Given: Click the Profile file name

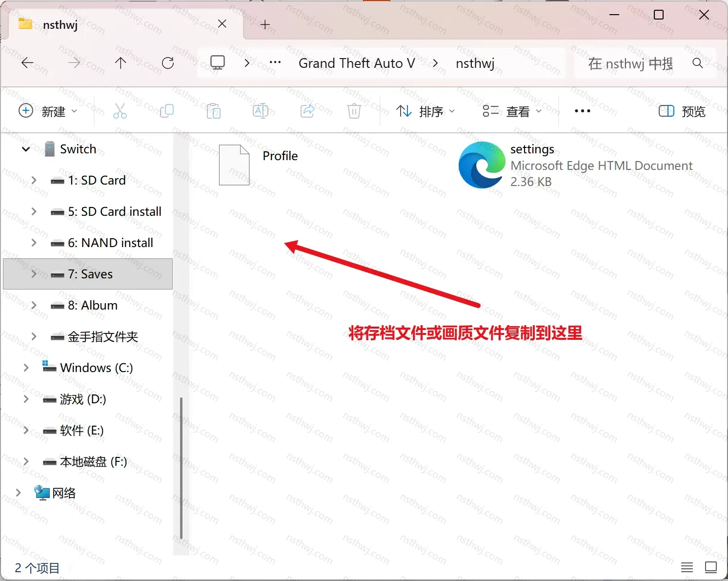Looking at the screenshot, I should [280, 156].
